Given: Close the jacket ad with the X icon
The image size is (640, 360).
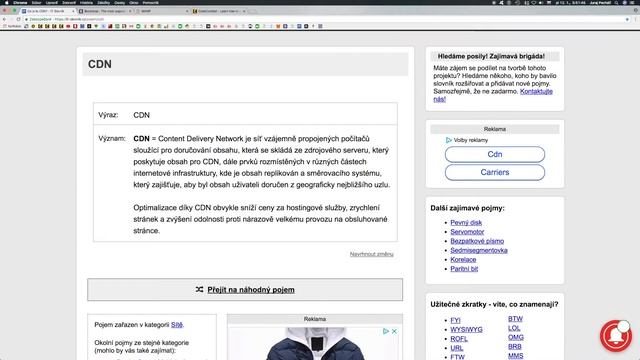Looking at the screenshot, I should [x=394, y=331].
